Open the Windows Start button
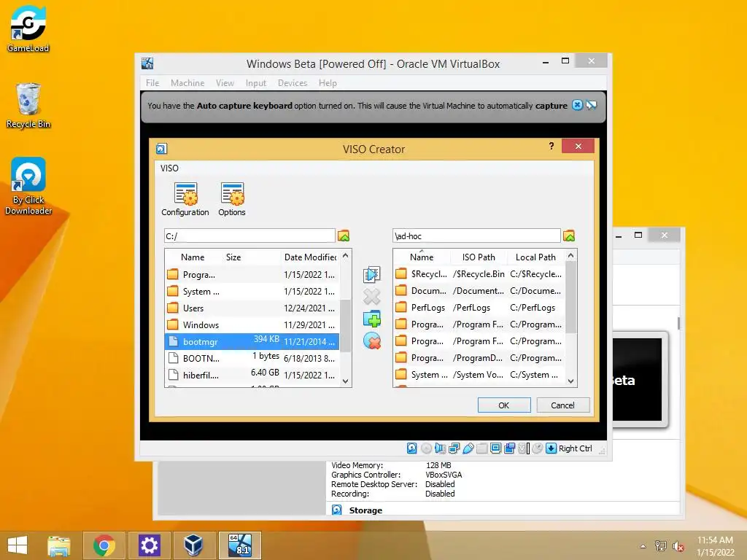Image resolution: width=747 pixels, height=560 pixels. tap(18, 545)
